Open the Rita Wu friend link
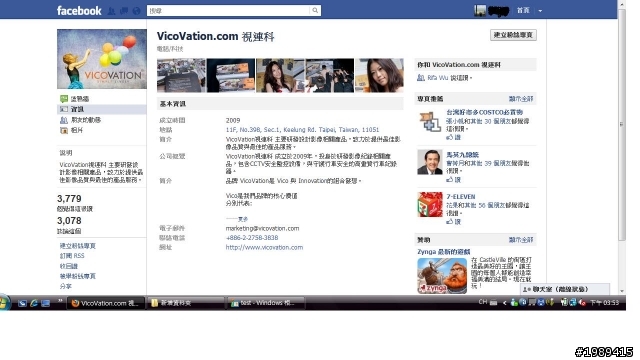This screenshot has width=640, height=360. 438,78
